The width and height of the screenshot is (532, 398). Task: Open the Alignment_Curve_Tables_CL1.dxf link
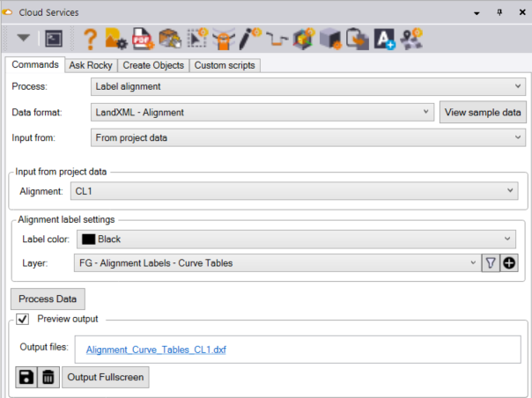tap(156, 350)
